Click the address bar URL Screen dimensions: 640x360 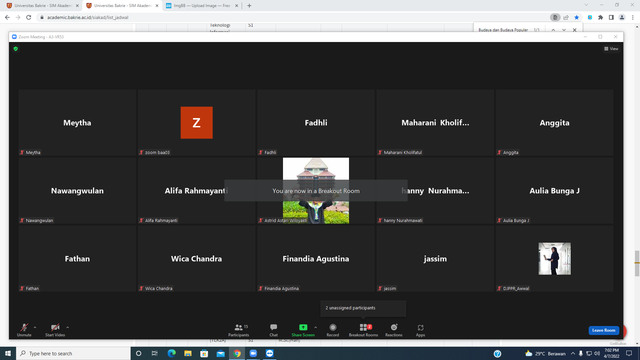[x=88, y=18]
